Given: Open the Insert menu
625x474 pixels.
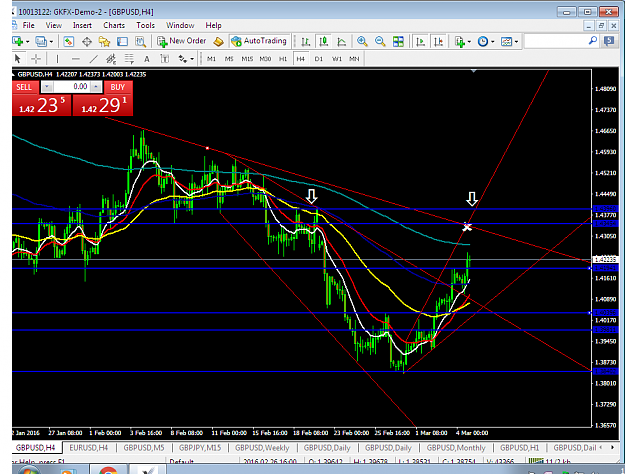Looking at the screenshot, I should click(x=82, y=26).
